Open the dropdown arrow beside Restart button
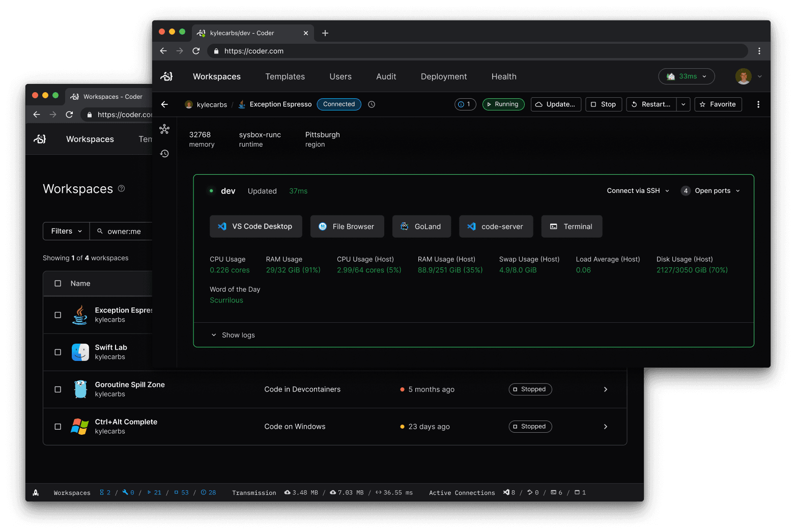Viewport: 796px width, 532px height. [x=684, y=104]
